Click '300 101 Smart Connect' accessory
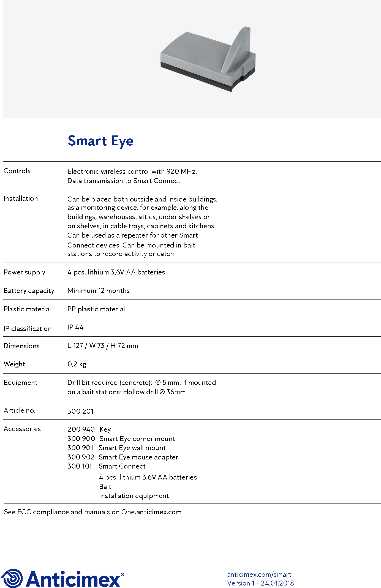Image resolution: width=381 pixels, height=588 pixels. (107, 466)
